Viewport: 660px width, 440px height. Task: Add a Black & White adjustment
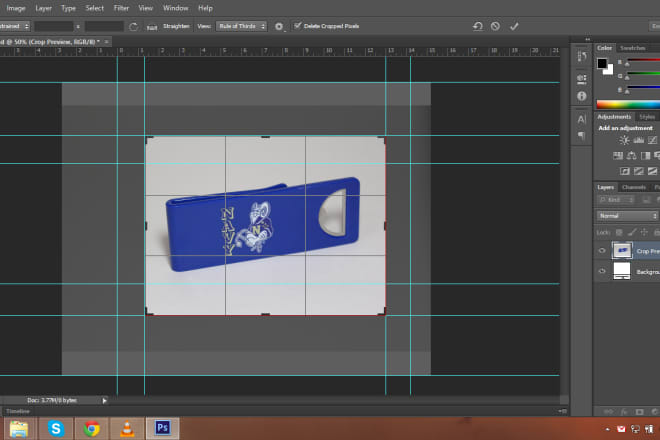pyautogui.click(x=645, y=156)
